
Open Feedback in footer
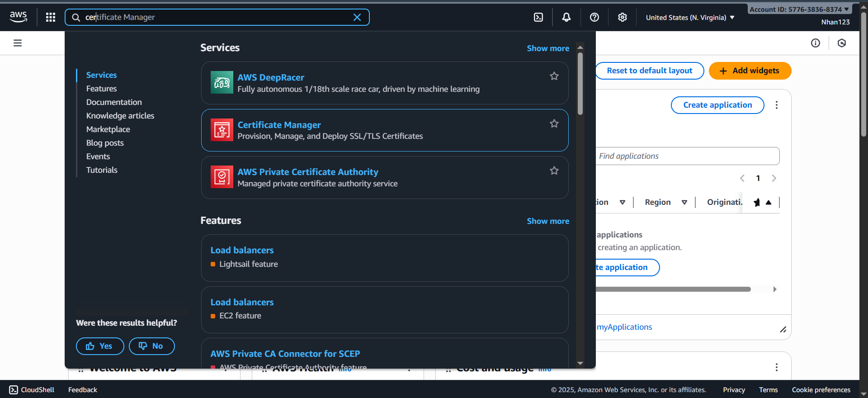83,390
